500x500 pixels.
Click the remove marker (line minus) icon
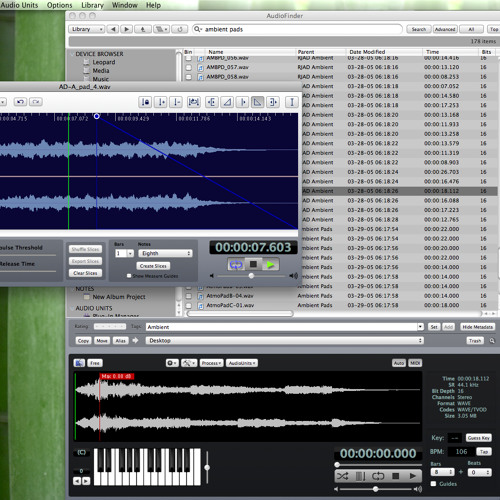[177, 102]
